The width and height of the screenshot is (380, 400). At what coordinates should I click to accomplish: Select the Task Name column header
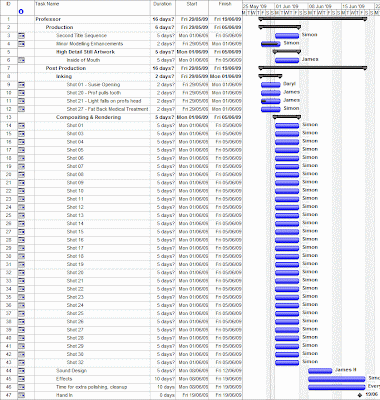[x=92, y=8]
